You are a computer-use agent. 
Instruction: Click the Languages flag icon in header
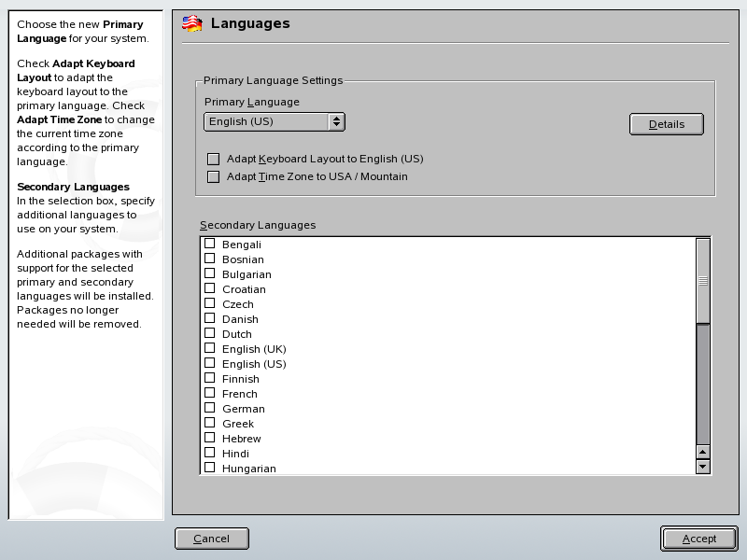pyautogui.click(x=191, y=23)
